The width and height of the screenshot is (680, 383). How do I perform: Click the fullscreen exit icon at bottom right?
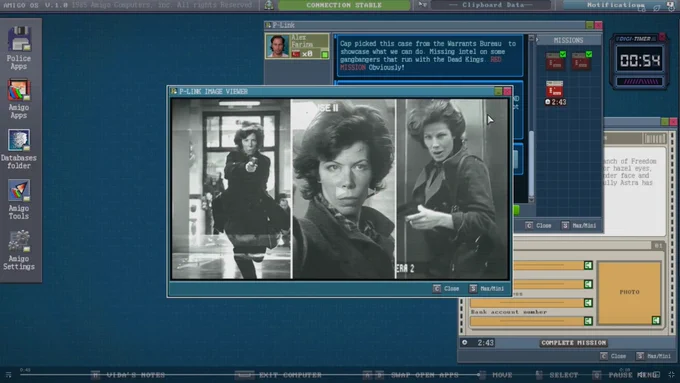coord(672,374)
